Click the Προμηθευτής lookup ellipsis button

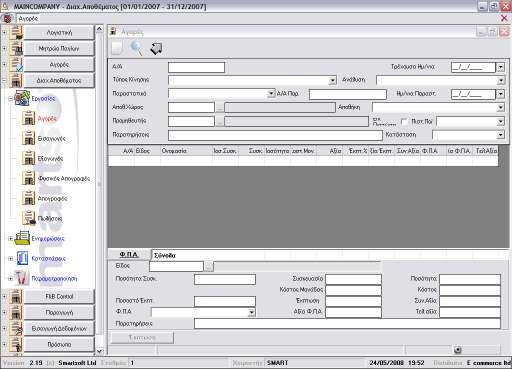[x=219, y=121]
